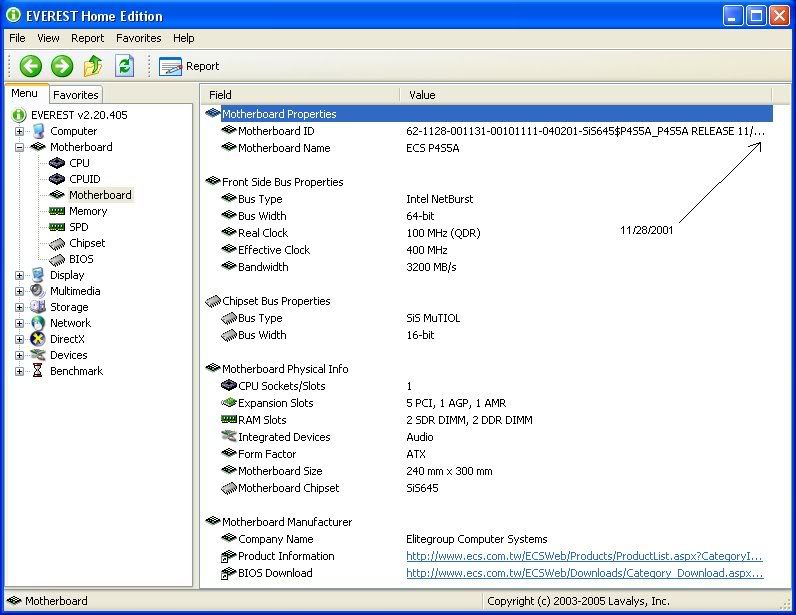Switch to the Menu tab
Image resolution: width=796 pixels, height=615 pixels.
pyautogui.click(x=24, y=93)
